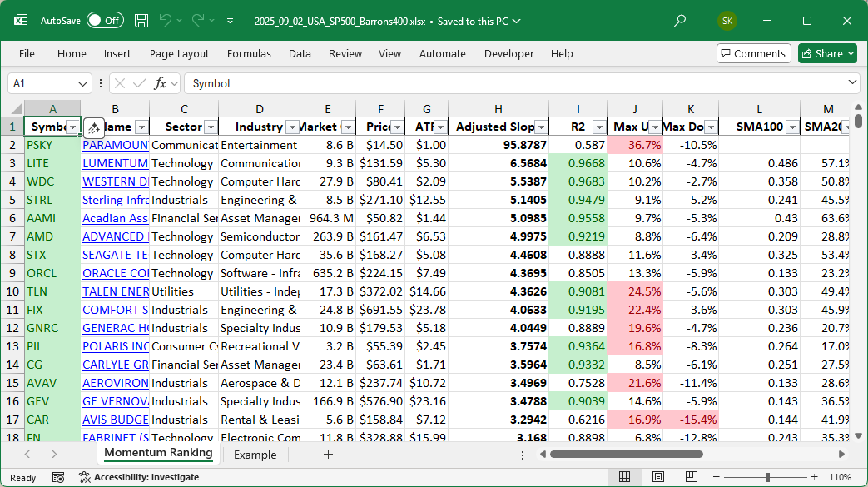This screenshot has height=487, width=868.
Task: Click the zoom in plus icon
Action: pyautogui.click(x=816, y=477)
